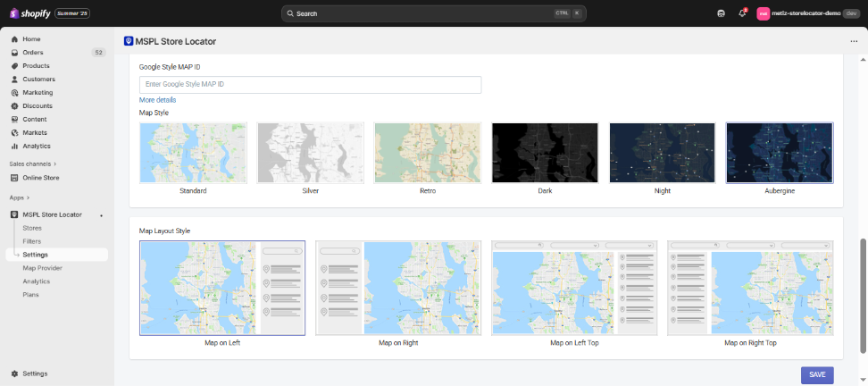Choose Map on Left Top layout
The image size is (868, 386).
click(574, 288)
